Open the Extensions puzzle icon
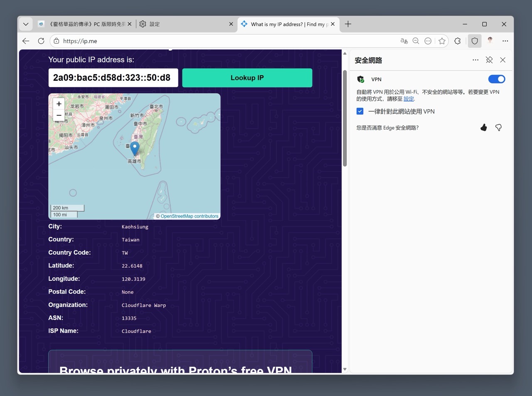This screenshot has width=532, height=396. pos(458,41)
